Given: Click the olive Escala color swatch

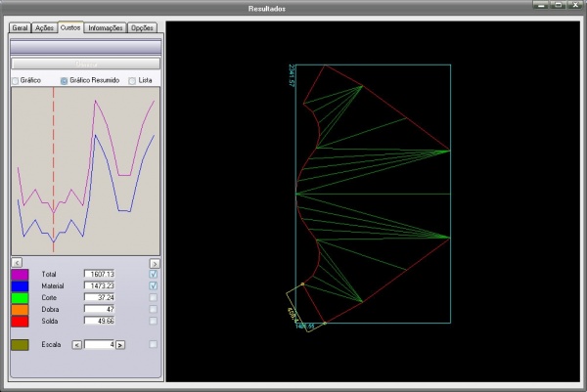Looking at the screenshot, I should click(20, 344).
